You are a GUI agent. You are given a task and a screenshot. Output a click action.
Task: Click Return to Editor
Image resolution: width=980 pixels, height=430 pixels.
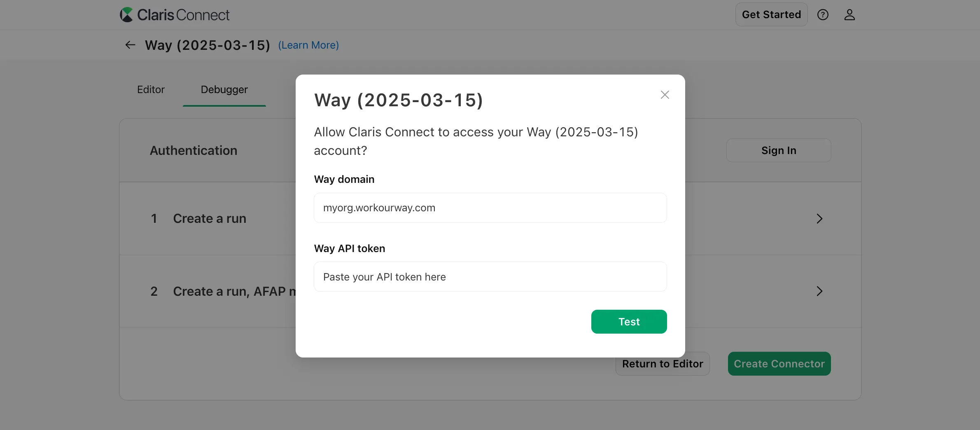point(662,363)
